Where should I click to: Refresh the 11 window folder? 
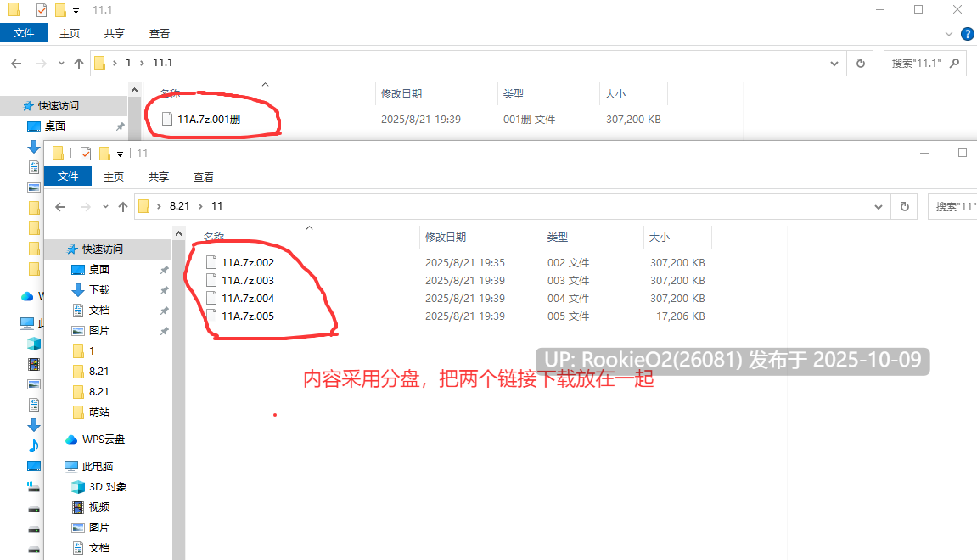click(905, 207)
